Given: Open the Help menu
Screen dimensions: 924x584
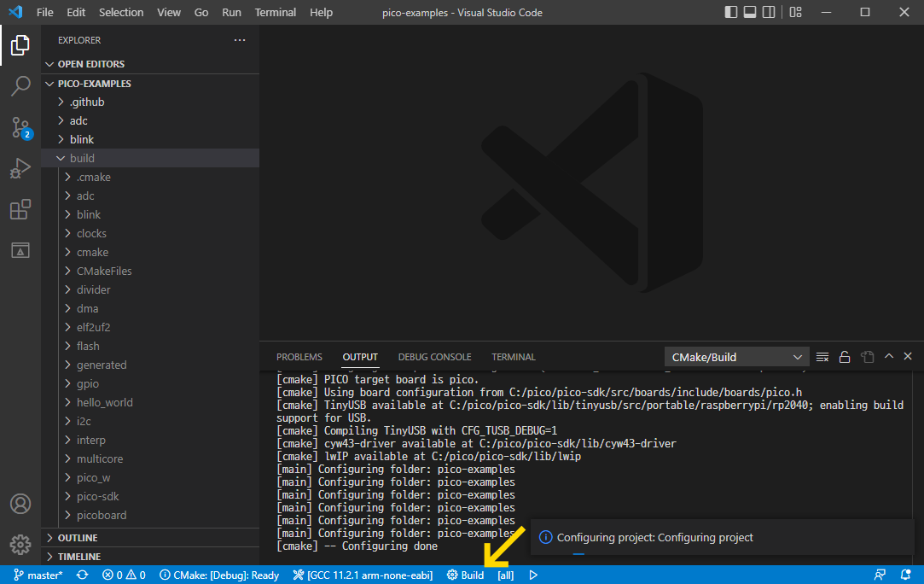Looking at the screenshot, I should [x=321, y=13].
